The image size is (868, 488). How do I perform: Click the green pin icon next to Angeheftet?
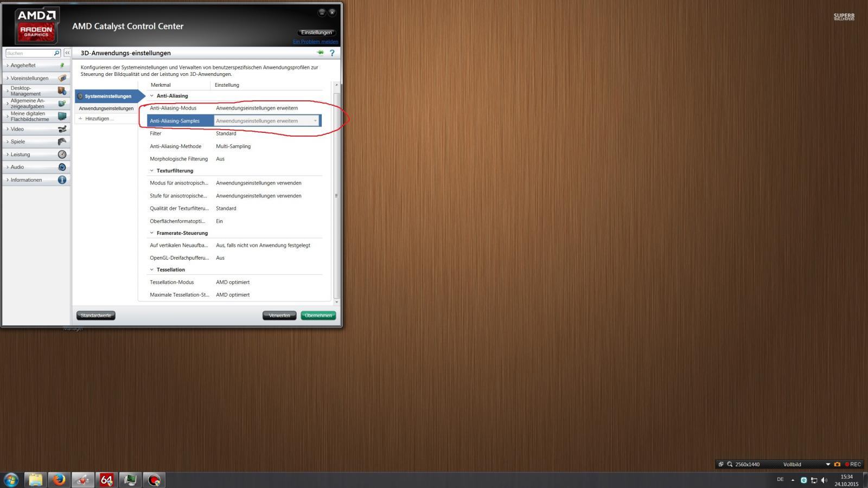coord(62,65)
